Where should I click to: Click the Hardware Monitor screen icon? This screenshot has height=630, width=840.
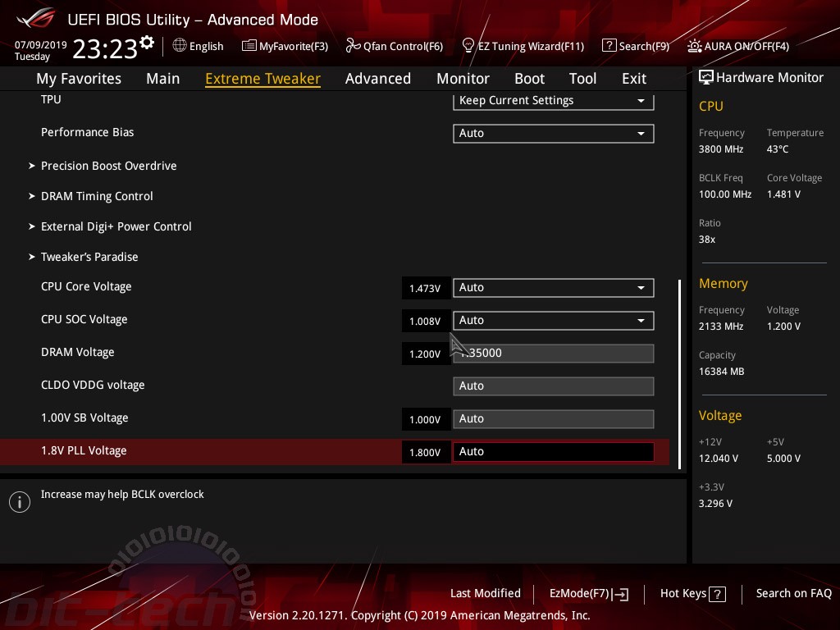point(706,78)
